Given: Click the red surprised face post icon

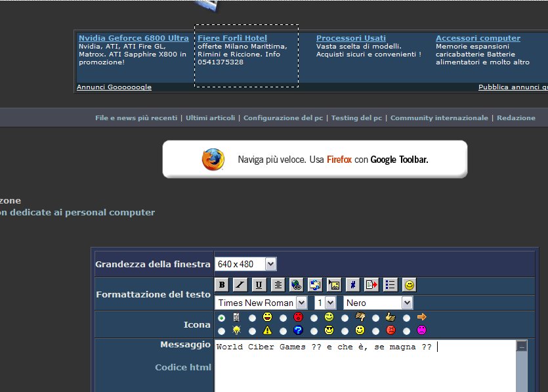Looking at the screenshot, I should 298,317.
